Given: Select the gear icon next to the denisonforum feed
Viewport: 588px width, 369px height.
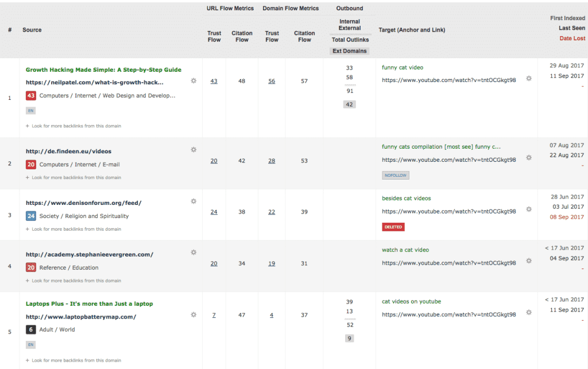Looking at the screenshot, I should coord(194,201).
